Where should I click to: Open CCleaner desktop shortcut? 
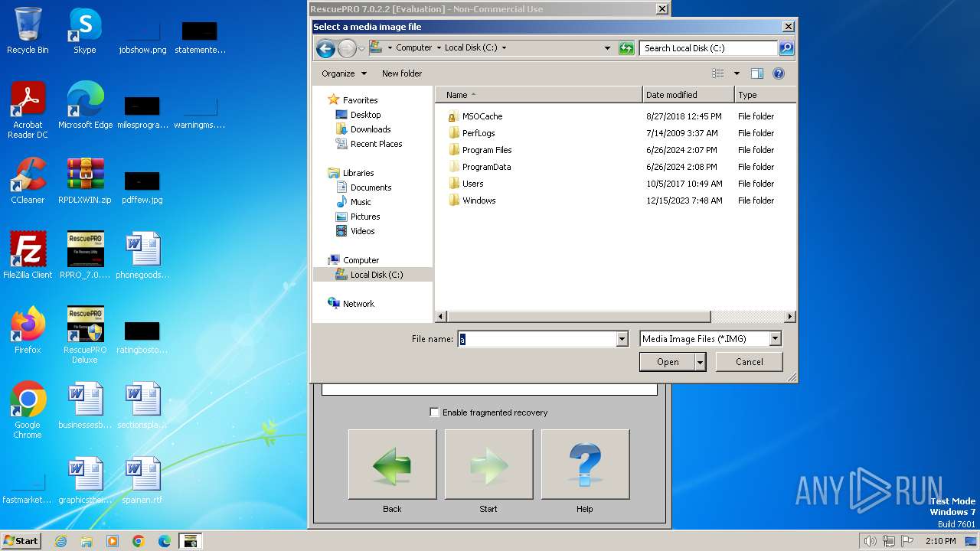tap(28, 181)
